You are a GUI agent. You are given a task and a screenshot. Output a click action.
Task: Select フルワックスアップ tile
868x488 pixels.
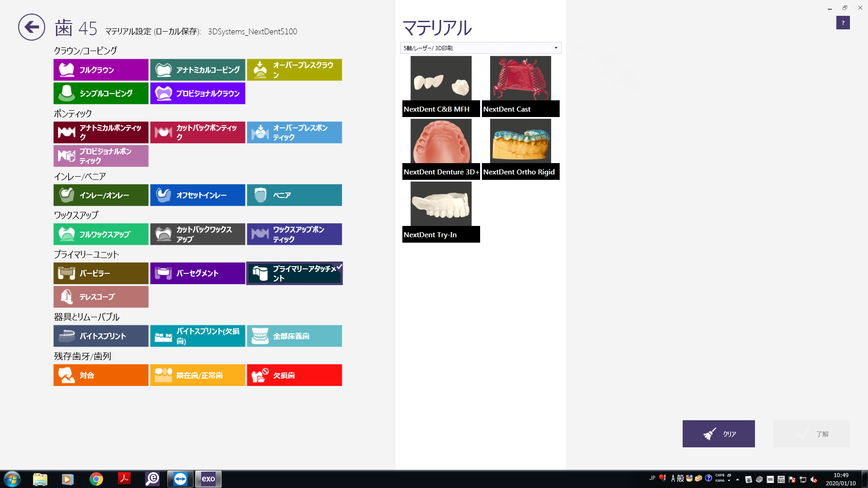tap(101, 234)
